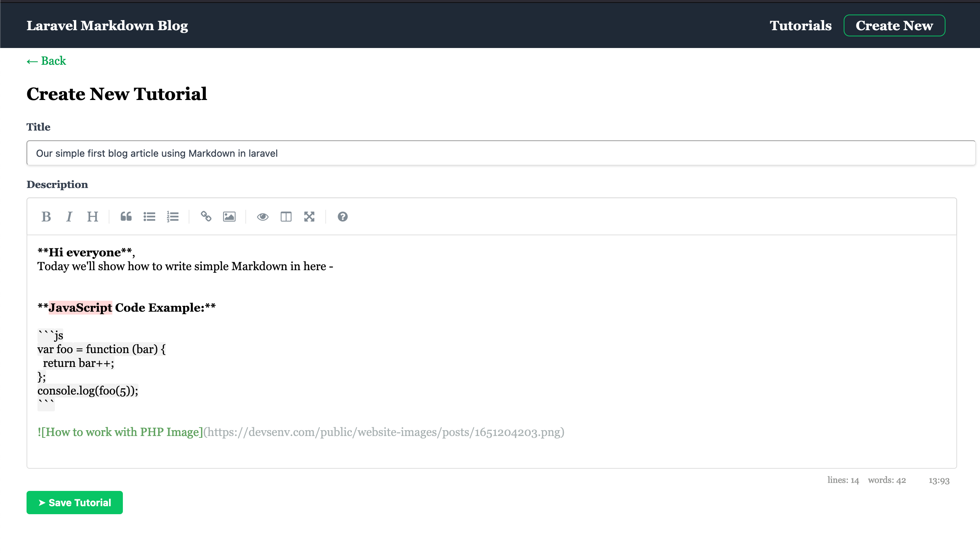Click the '};' line in editor

41,377
